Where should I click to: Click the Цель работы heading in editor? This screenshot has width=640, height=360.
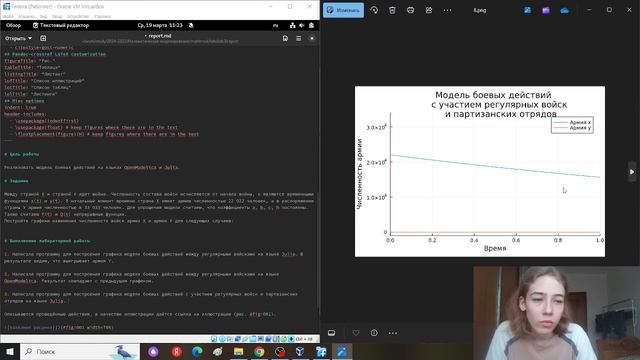coord(22,154)
